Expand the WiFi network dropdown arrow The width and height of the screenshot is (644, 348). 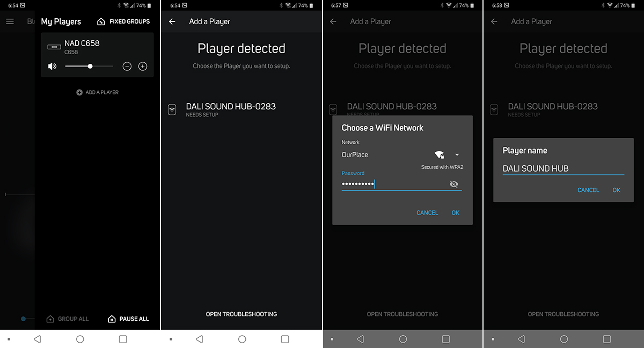tap(457, 155)
